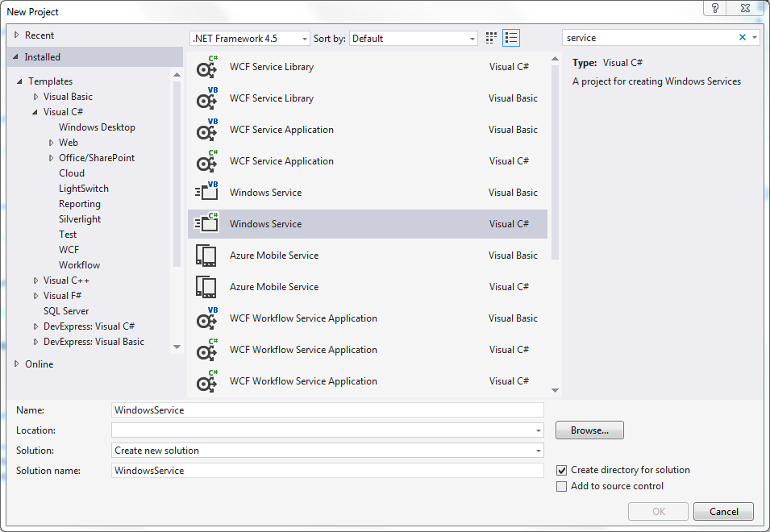
Task: Expand the Visual F# node
Action: click(x=35, y=296)
